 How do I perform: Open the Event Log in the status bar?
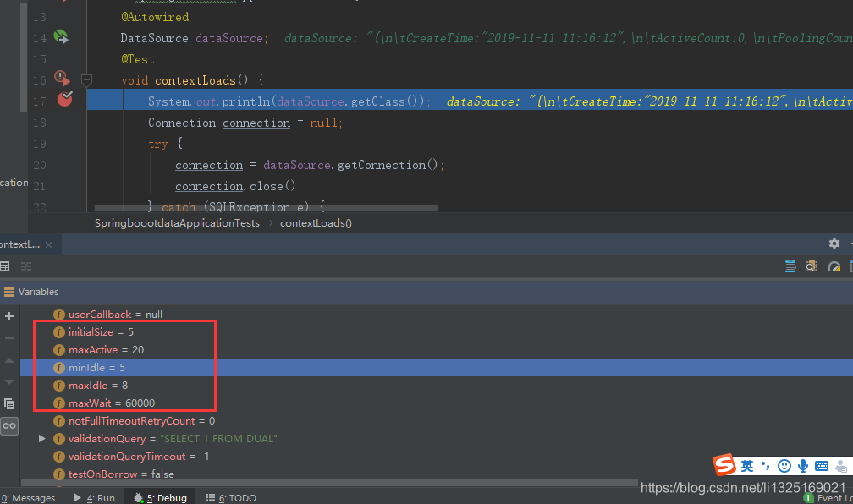[x=834, y=498]
